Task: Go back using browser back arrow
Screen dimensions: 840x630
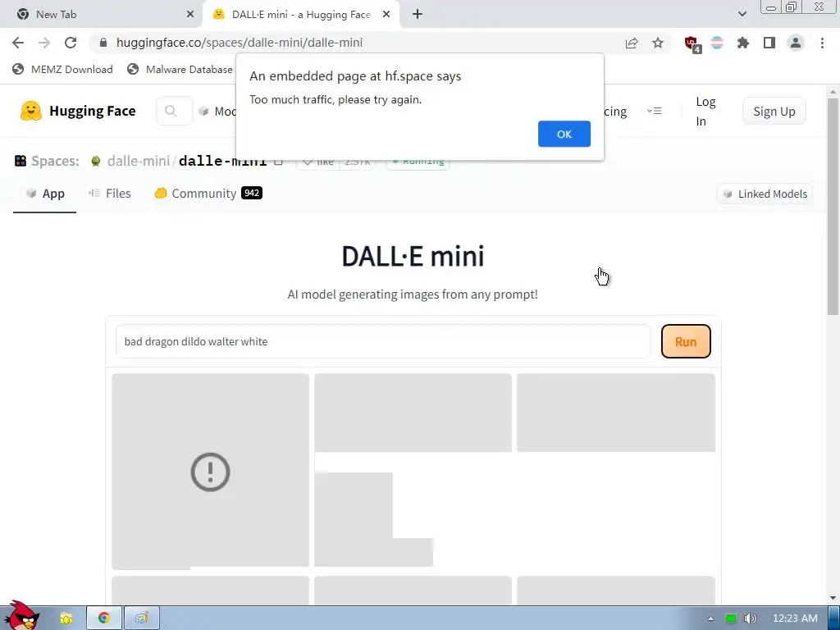Action: [18, 43]
